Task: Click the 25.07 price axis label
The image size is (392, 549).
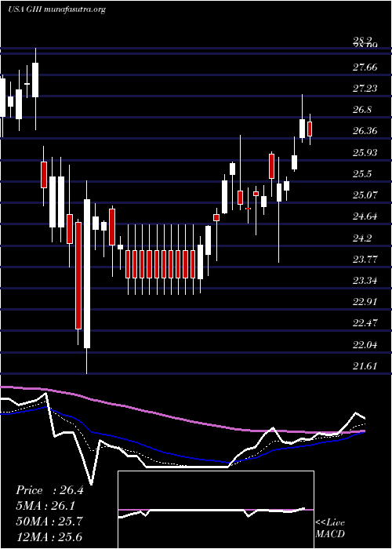Action: (x=365, y=195)
